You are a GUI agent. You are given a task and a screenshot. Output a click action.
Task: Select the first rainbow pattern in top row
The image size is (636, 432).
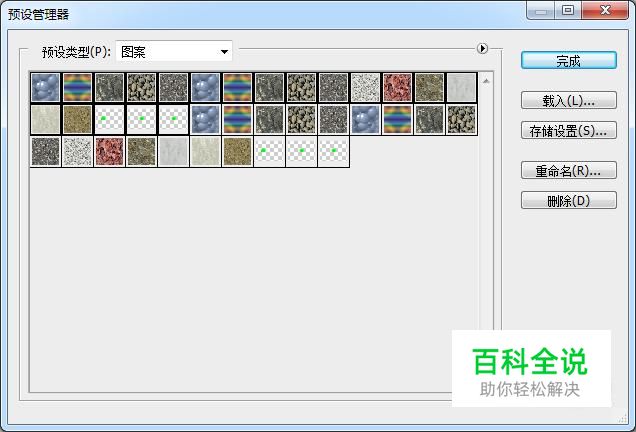[77, 87]
